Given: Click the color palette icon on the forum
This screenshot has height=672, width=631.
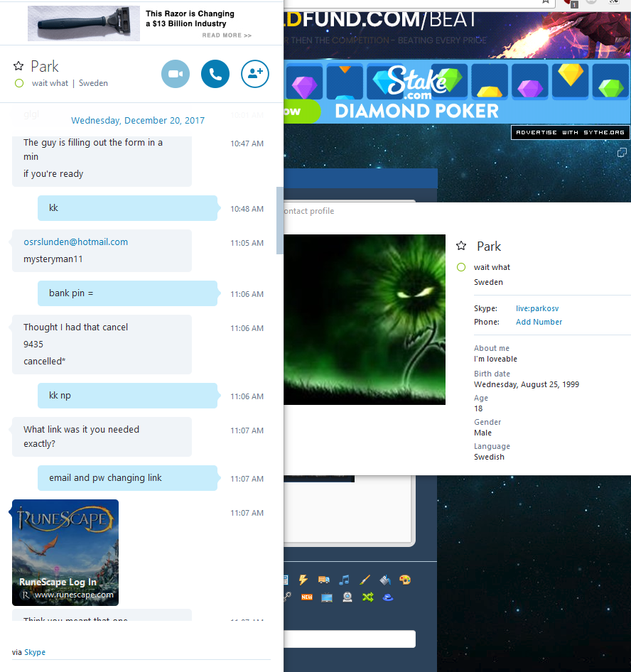Looking at the screenshot, I should (405, 580).
